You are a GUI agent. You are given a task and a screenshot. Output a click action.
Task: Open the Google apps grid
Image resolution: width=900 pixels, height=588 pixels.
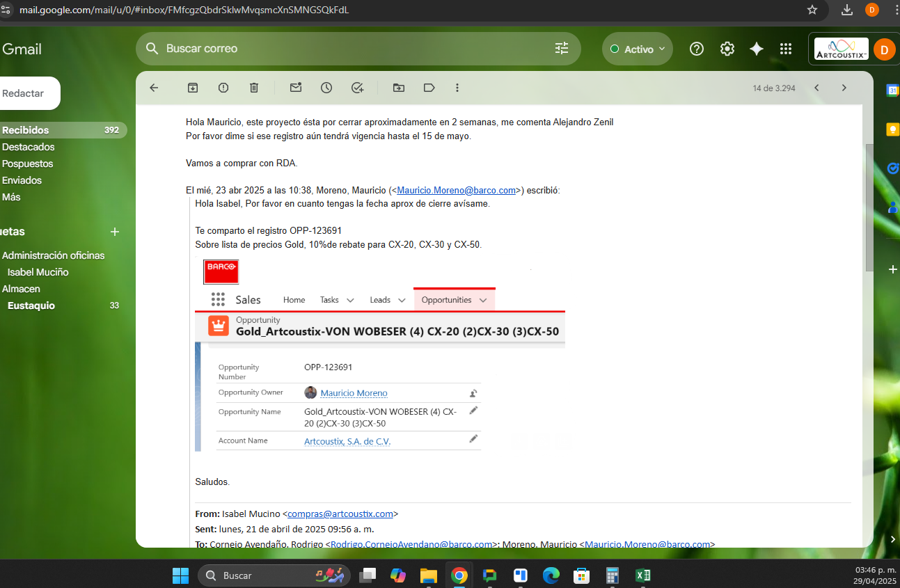(786, 49)
